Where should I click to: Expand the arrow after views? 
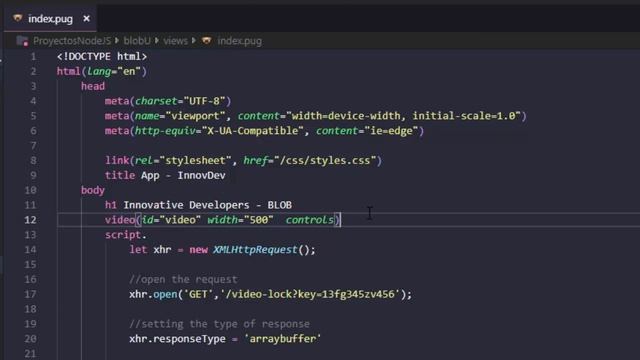click(x=194, y=40)
